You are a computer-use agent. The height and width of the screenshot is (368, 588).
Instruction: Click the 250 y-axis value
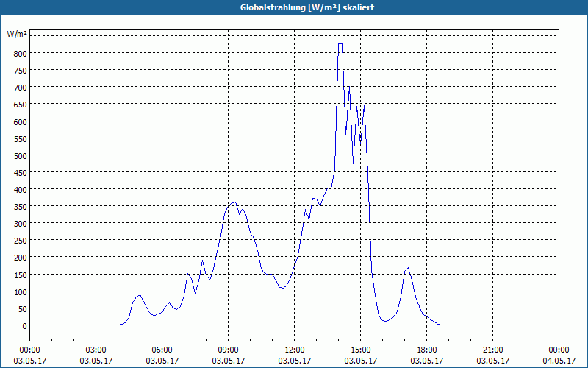pyautogui.click(x=21, y=241)
